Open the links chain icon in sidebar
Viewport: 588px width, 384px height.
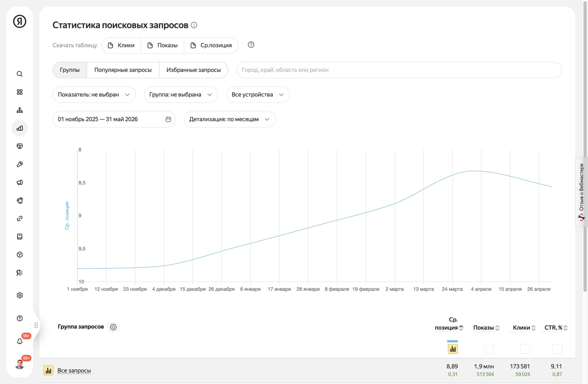(x=20, y=218)
